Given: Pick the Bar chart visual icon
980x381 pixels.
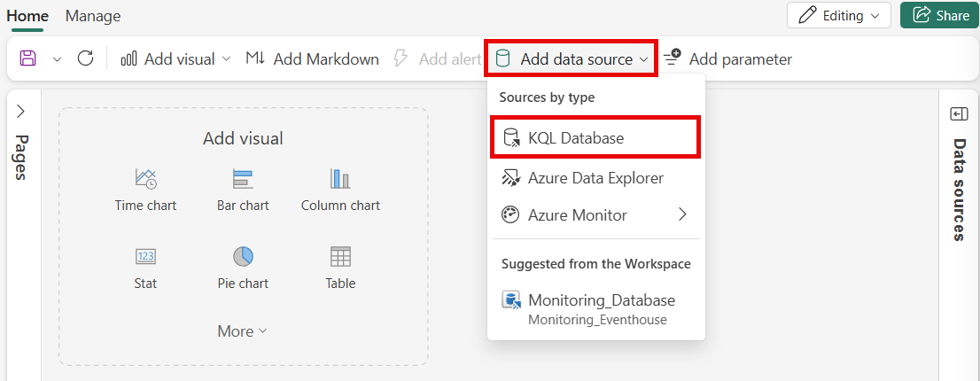Looking at the screenshot, I should point(243,179).
